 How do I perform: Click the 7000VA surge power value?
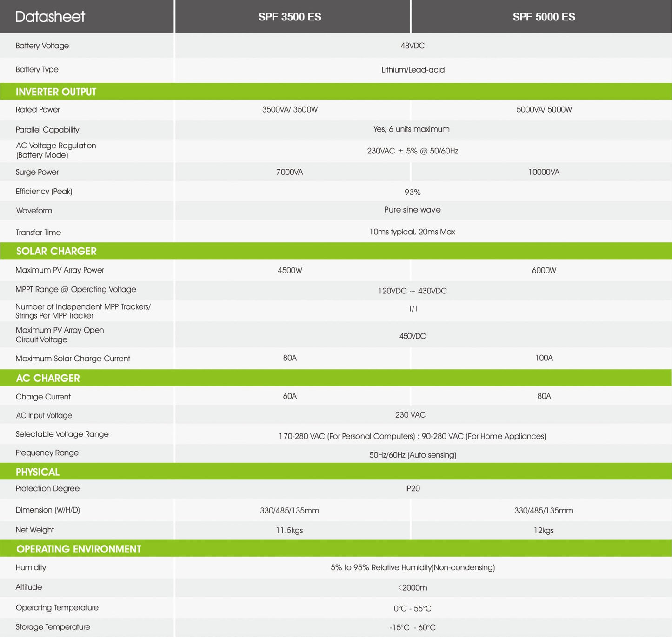click(x=289, y=172)
